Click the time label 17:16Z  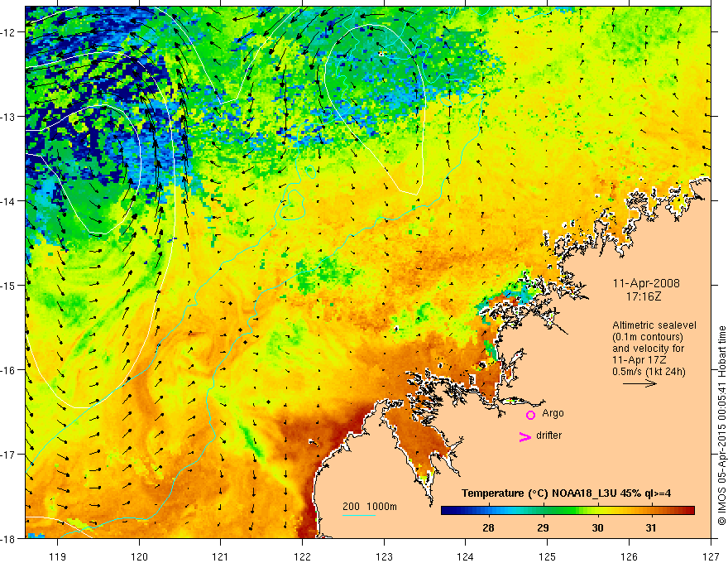644,296
